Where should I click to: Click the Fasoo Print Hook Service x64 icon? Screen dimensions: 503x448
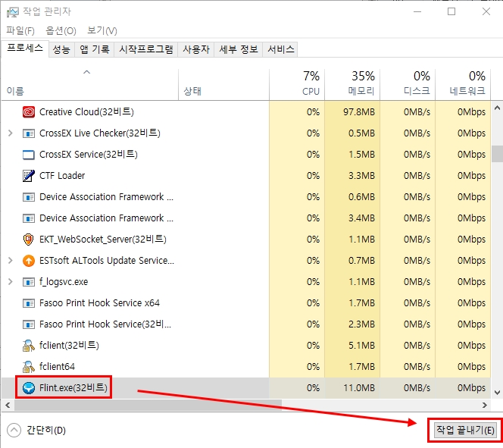coord(29,303)
